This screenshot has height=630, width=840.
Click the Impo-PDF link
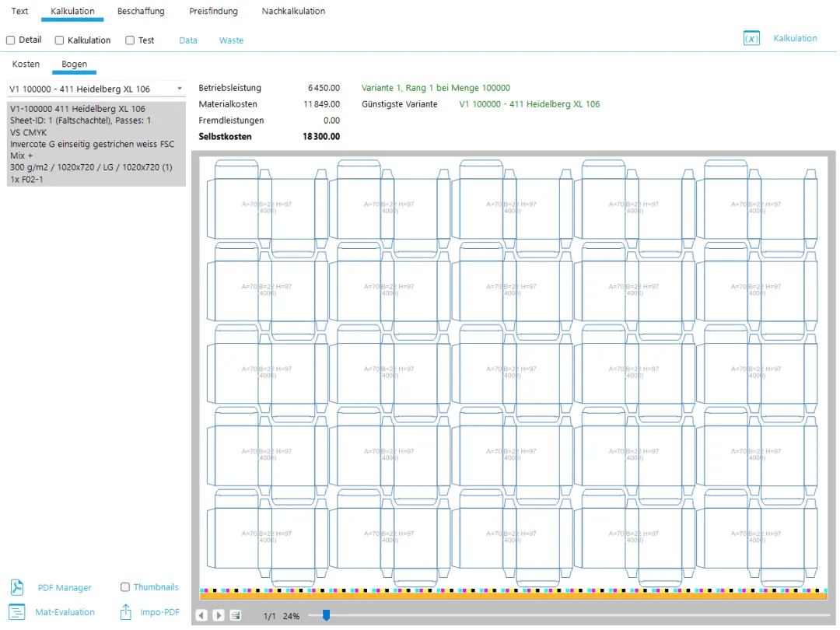pyautogui.click(x=159, y=612)
